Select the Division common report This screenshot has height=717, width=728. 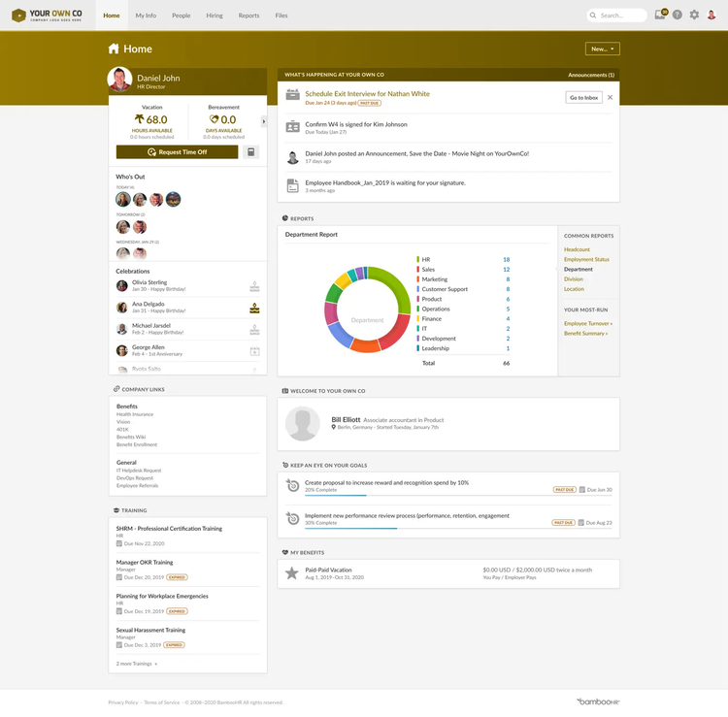click(x=574, y=278)
